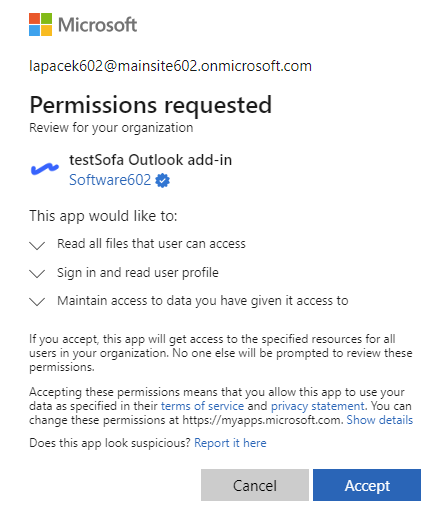Click Show details link
The height and width of the screenshot is (525, 446).
click(380, 420)
